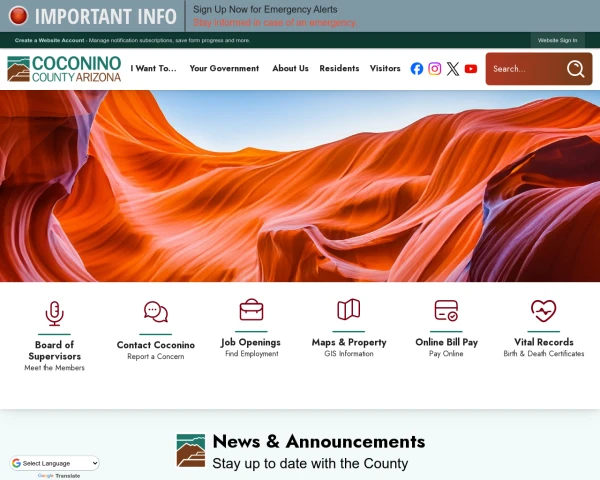Open the YouTube icon link

[471, 69]
